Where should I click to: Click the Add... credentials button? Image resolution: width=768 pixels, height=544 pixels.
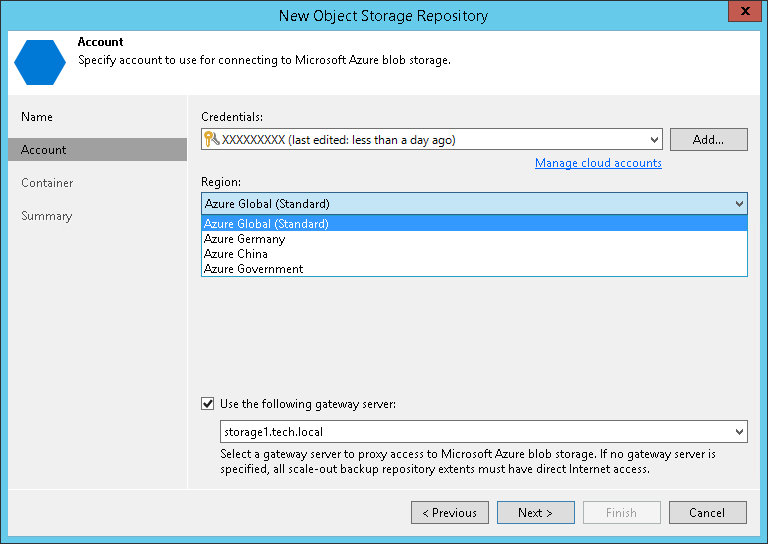click(x=708, y=140)
